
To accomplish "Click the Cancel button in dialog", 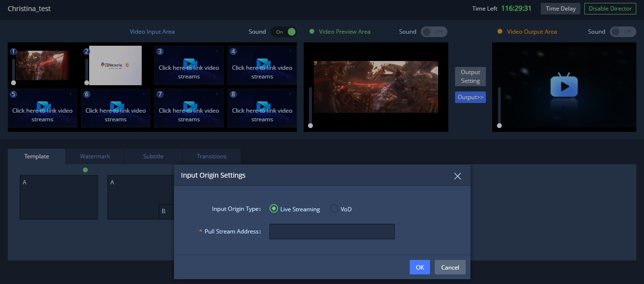I will (450, 267).
